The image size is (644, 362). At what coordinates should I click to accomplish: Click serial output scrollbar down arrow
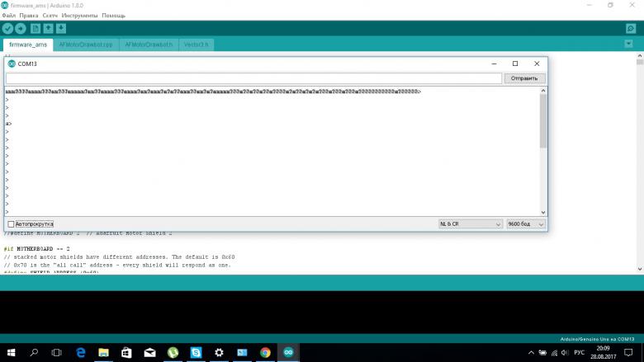pos(543,213)
